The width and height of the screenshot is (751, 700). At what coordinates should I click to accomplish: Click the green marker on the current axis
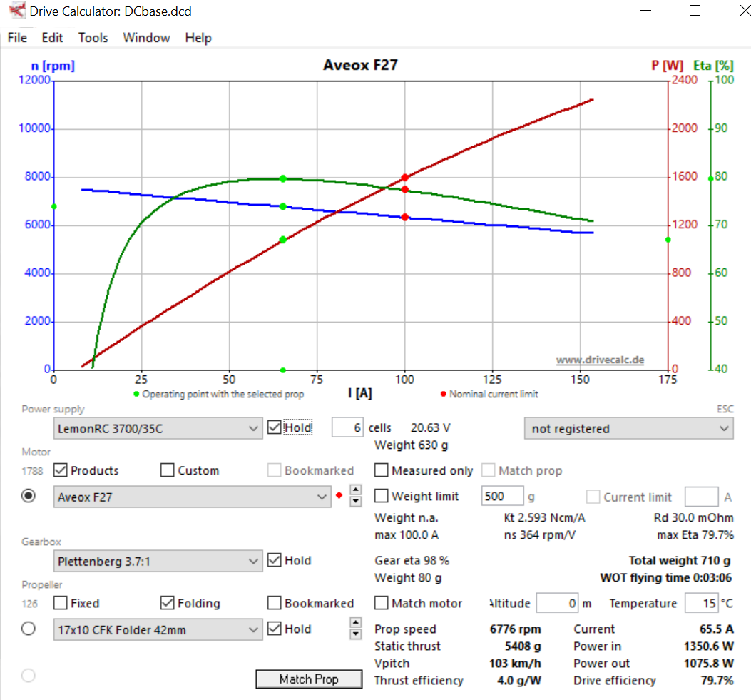pyautogui.click(x=282, y=370)
